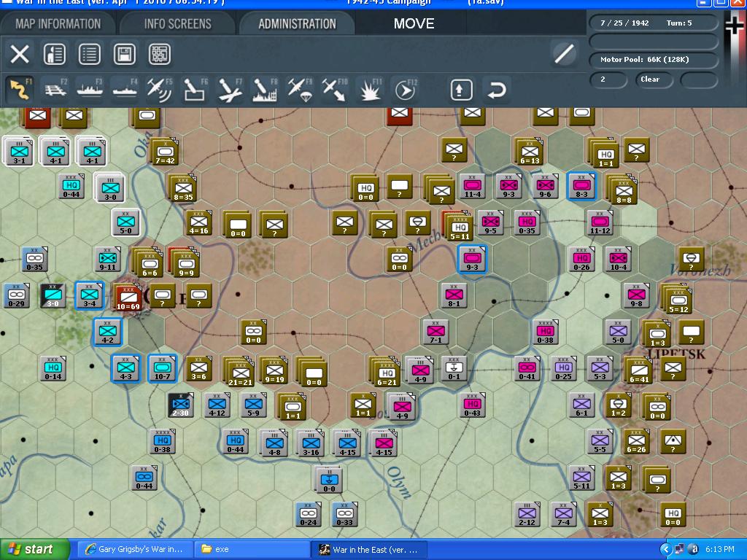Select the F2 rail move mode icon
Screen dimensions: 747x560
(55, 90)
